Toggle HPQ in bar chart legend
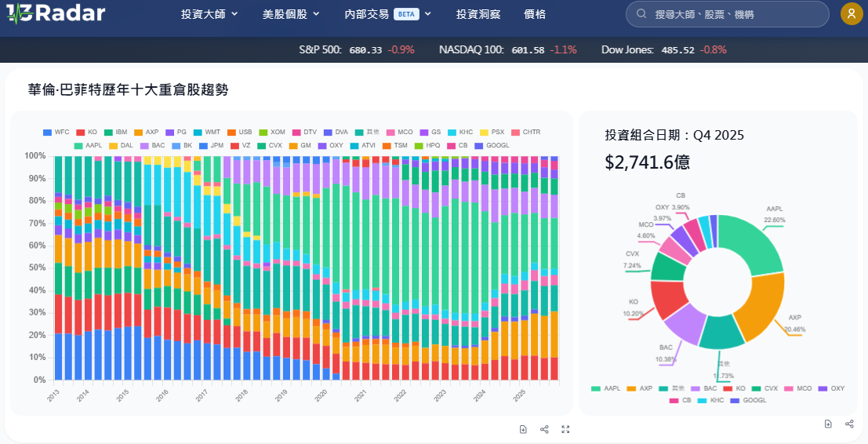The width and height of the screenshot is (868, 444). click(427, 146)
